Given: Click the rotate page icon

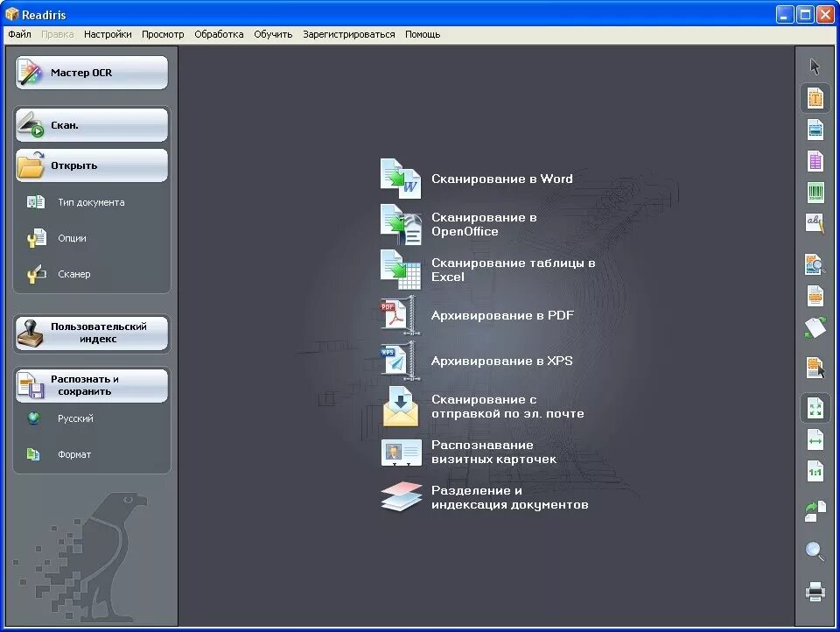Looking at the screenshot, I should pos(815,327).
